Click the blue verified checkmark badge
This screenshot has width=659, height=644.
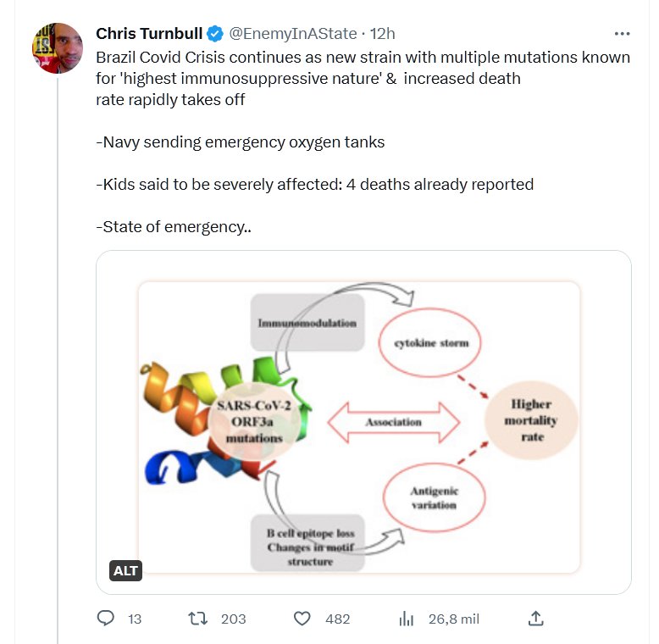pyautogui.click(x=216, y=34)
